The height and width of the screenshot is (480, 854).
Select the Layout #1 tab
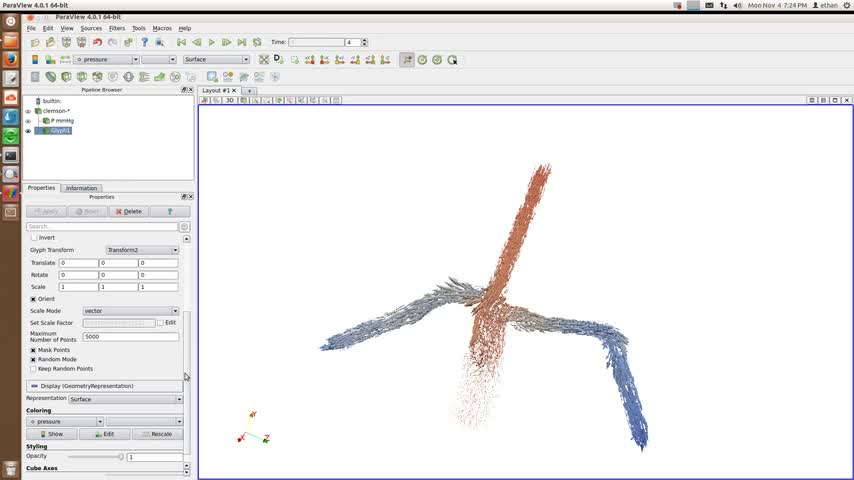219,90
